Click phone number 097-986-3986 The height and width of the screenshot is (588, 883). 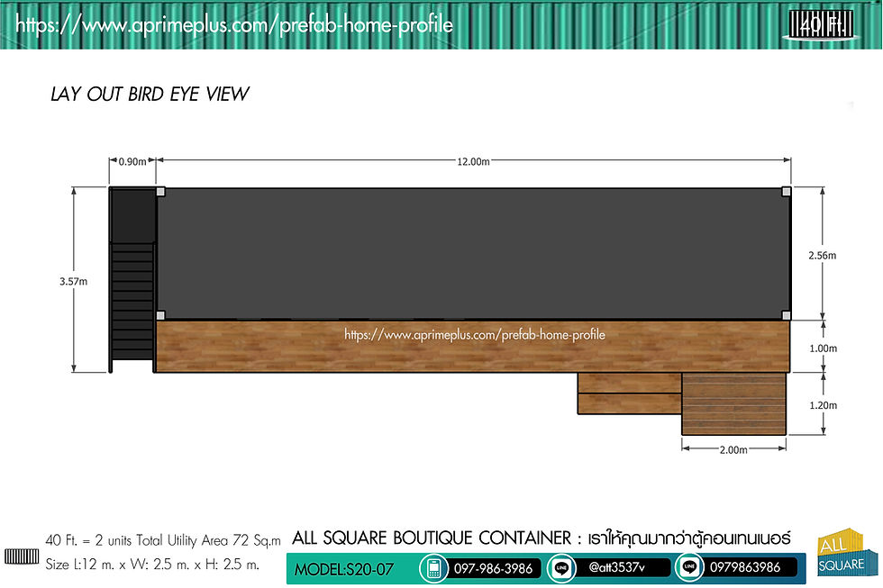[494, 568]
